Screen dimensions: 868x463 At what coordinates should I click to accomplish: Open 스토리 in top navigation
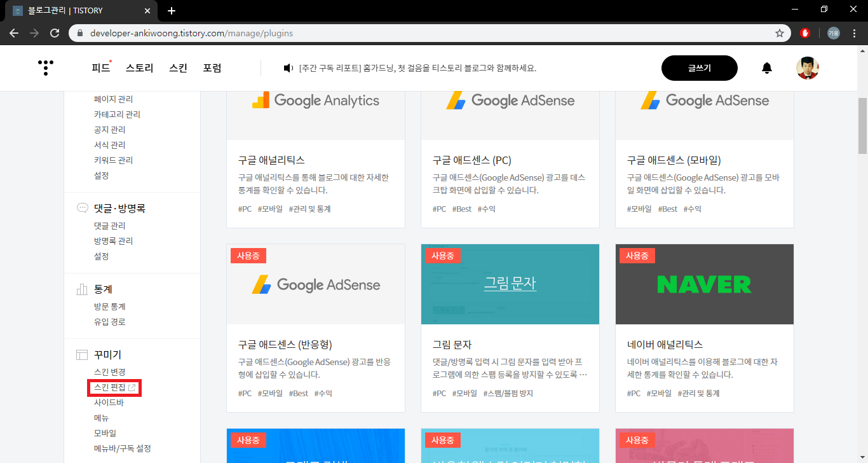[x=139, y=68]
